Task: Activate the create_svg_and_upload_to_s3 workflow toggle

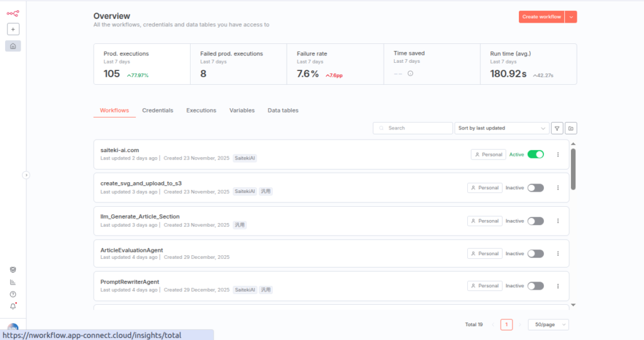Action: pos(535,187)
